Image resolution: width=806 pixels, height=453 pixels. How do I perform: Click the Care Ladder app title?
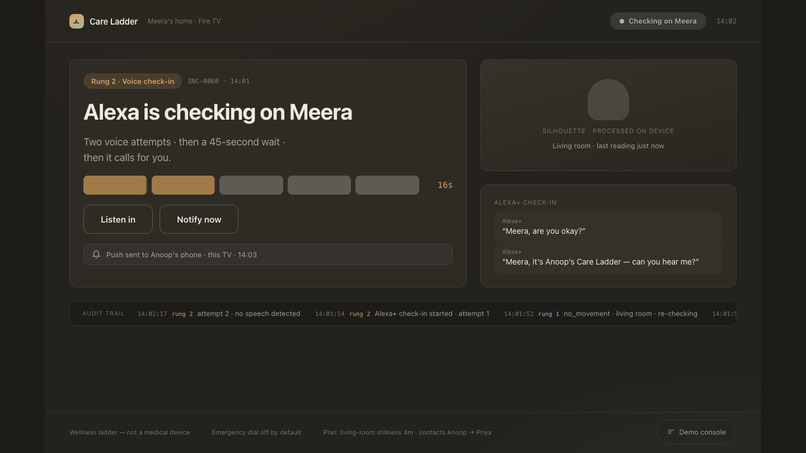114,22
